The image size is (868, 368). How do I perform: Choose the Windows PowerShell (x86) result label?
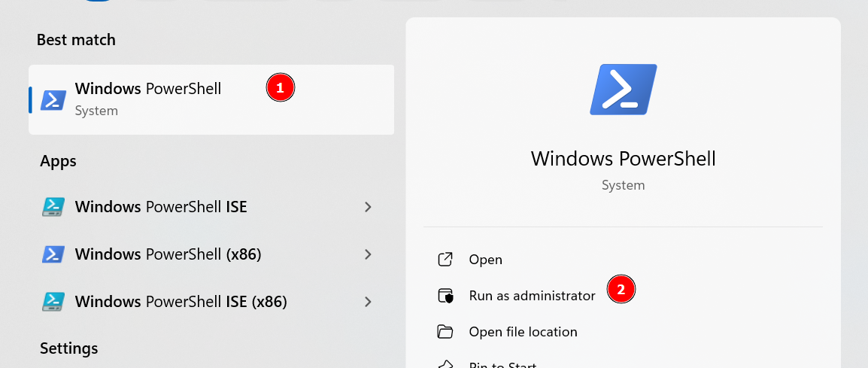click(x=168, y=254)
